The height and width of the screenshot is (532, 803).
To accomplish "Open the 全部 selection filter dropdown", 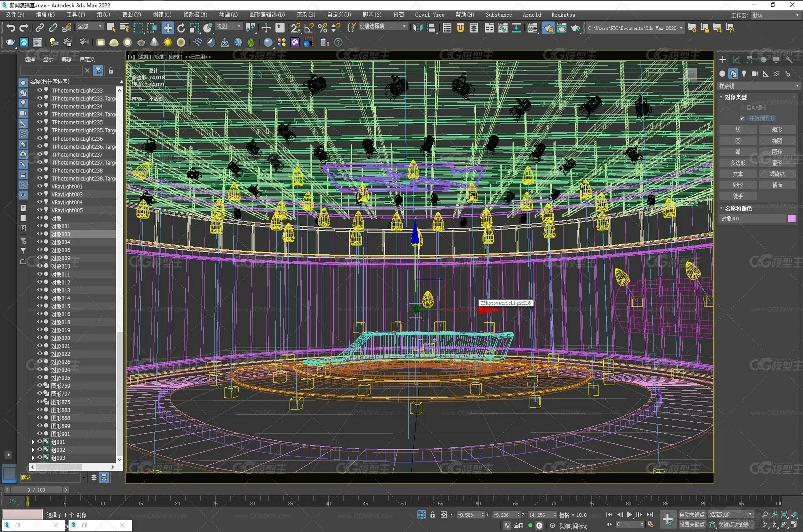I will (x=90, y=27).
